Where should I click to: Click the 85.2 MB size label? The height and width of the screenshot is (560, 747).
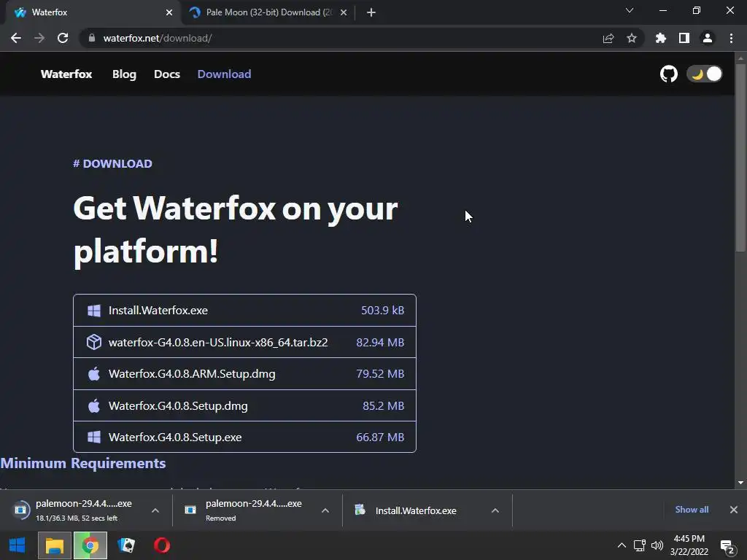384,405
